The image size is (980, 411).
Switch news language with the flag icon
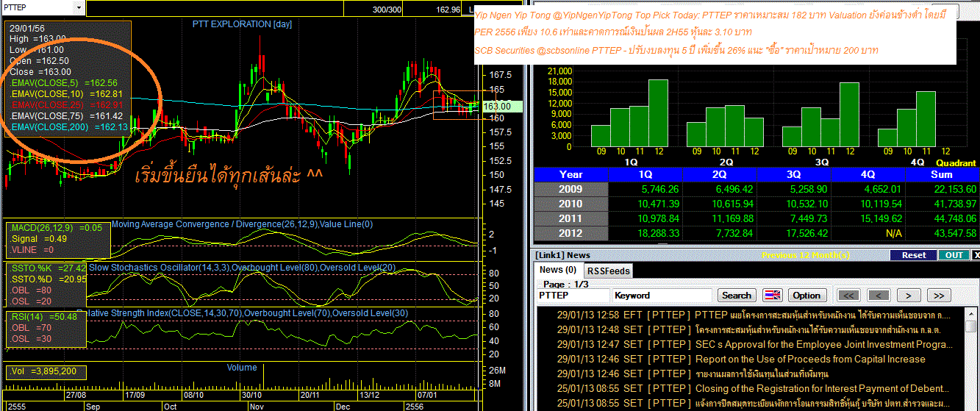click(x=774, y=295)
